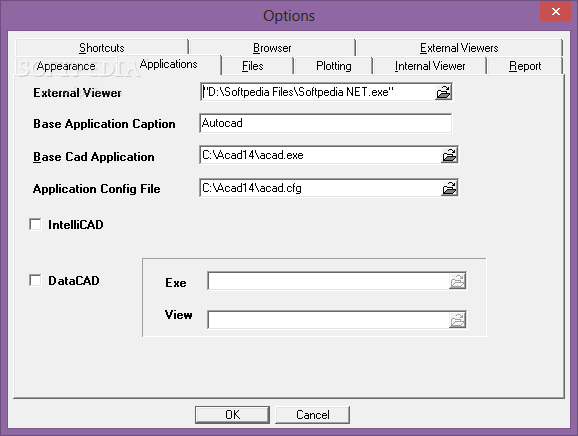Click the DataCAD View input field
578x436 pixels.
pyautogui.click(x=328, y=320)
